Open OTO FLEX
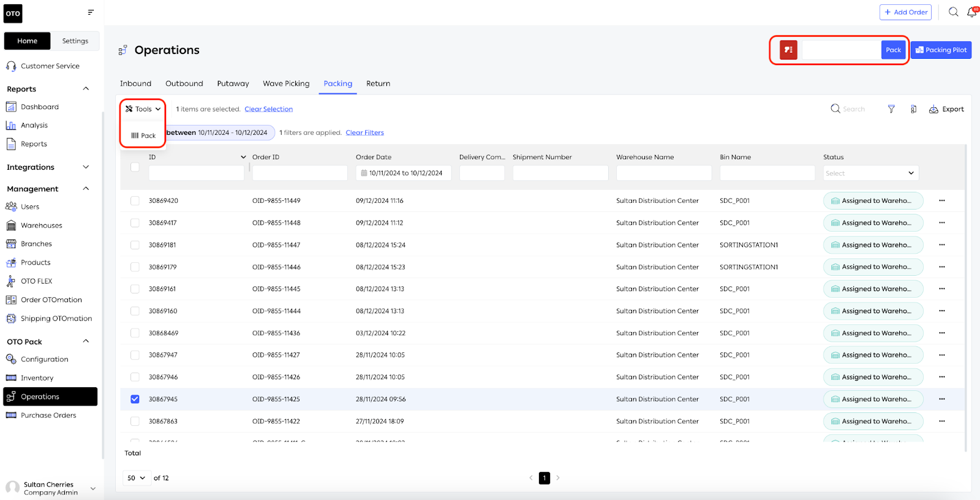This screenshot has height=500, width=980. coord(29,281)
